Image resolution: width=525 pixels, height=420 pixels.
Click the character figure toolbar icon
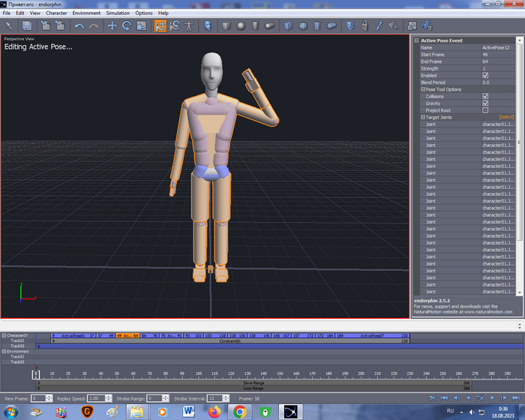(x=189, y=25)
